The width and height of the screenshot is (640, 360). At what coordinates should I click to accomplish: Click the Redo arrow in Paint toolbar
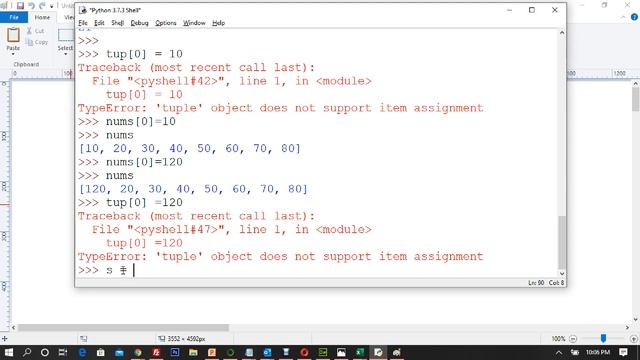pos(42,5)
